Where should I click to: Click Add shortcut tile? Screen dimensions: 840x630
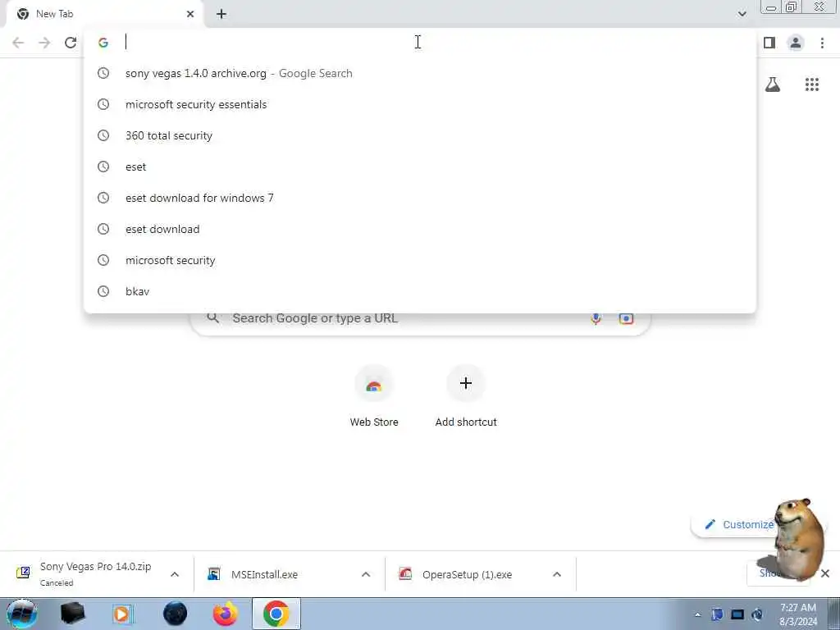coord(466,396)
